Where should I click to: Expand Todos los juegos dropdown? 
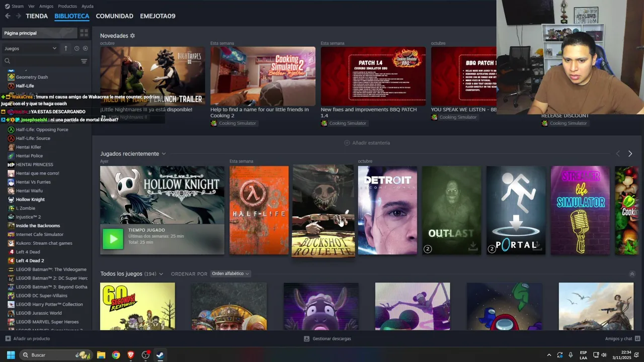[x=161, y=274]
